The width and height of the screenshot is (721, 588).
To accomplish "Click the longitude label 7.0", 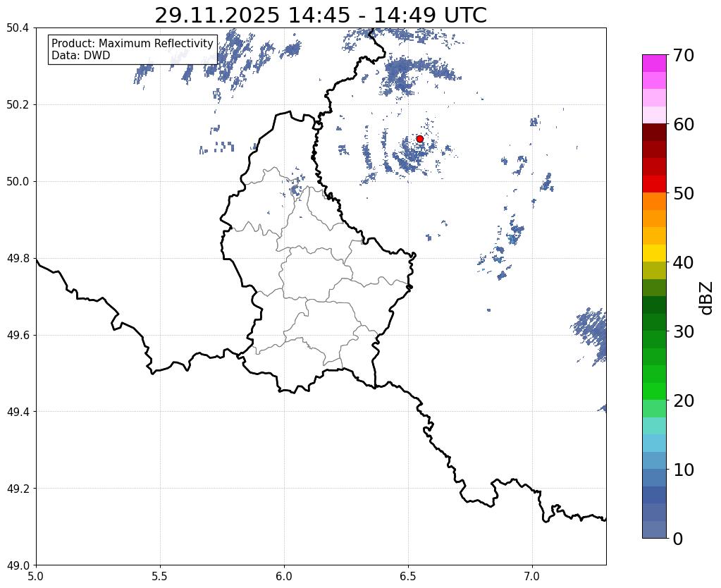I will pyautogui.click(x=532, y=576).
